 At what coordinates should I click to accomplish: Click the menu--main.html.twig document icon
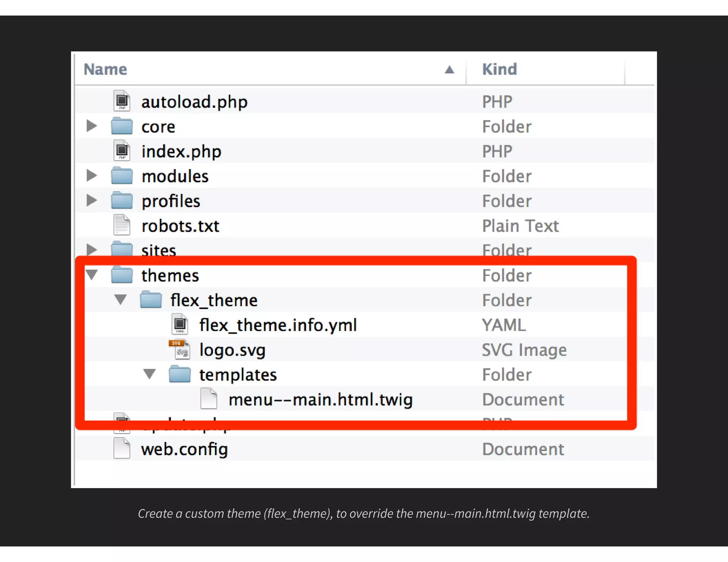209,399
